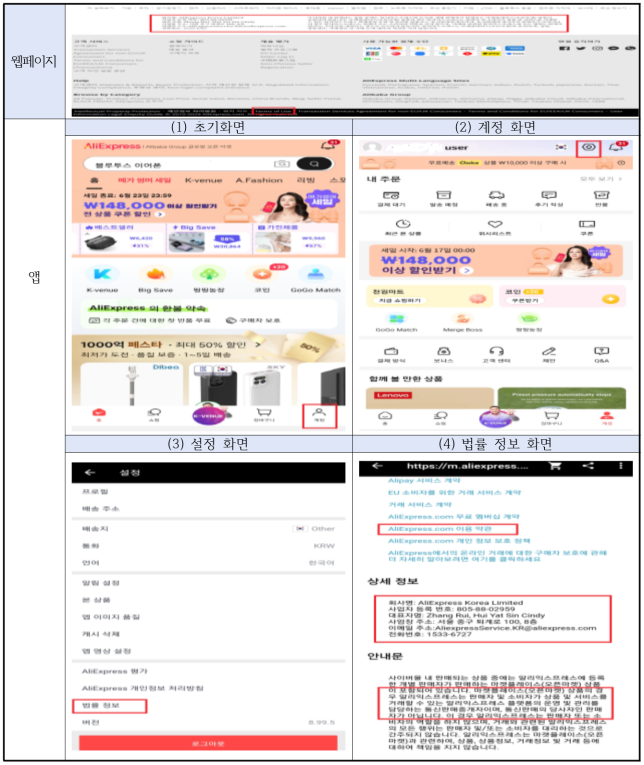The width and height of the screenshot is (644, 765).
Task: Open AliExpress 개인정보 처리방침 settings row
Action: (208, 688)
